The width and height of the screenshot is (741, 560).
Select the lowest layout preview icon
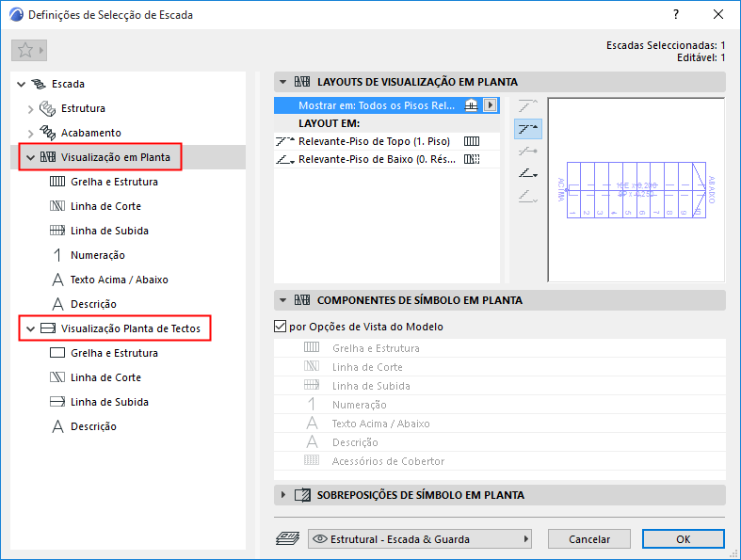coord(528,196)
